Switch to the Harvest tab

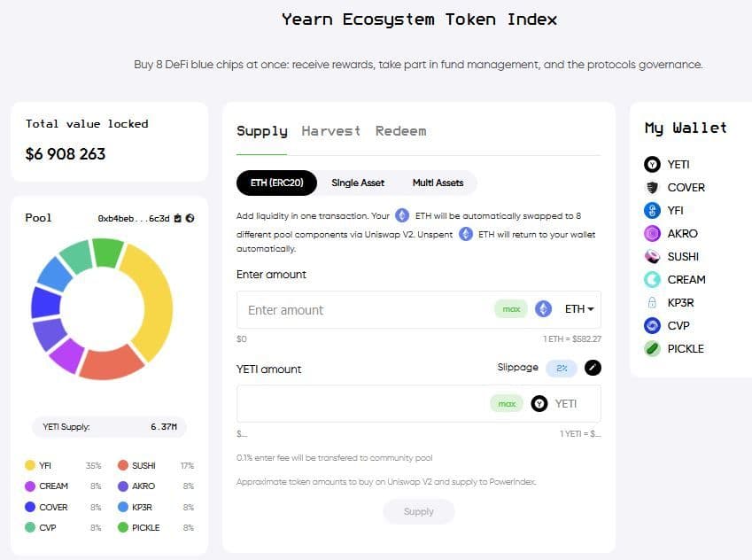click(x=330, y=131)
